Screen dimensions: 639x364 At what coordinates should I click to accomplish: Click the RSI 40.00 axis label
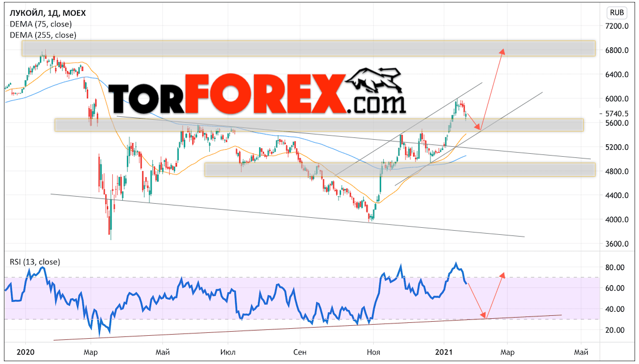point(615,309)
